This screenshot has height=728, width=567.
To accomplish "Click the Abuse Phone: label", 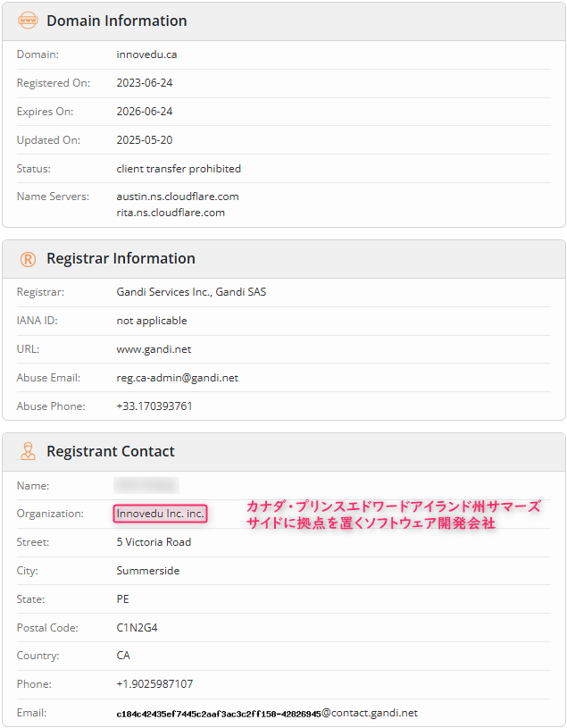I will [x=51, y=406].
